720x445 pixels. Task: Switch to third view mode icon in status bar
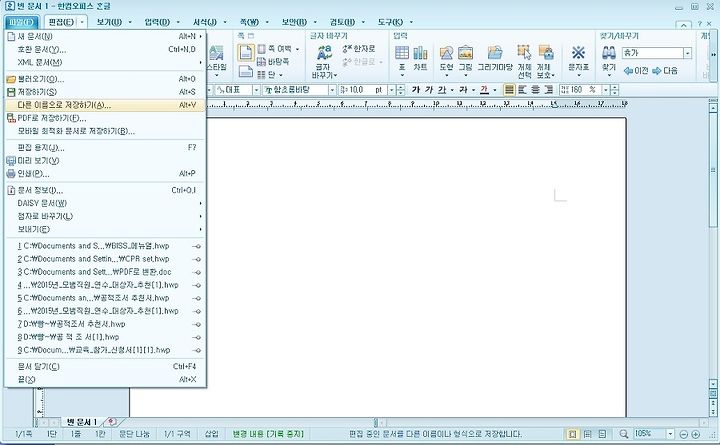coord(602,434)
